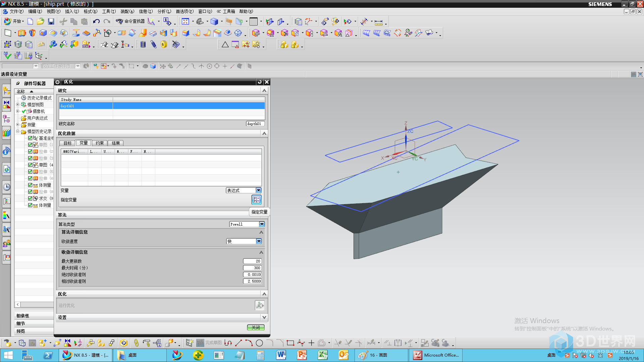The height and width of the screenshot is (362, 644).
Task: Click the New file icon in toolbar
Action: click(x=30, y=21)
